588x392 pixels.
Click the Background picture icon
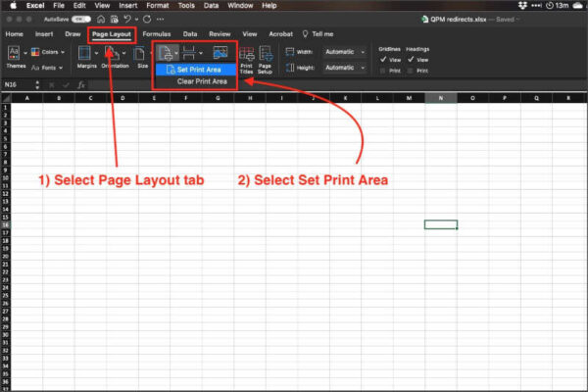coord(220,52)
